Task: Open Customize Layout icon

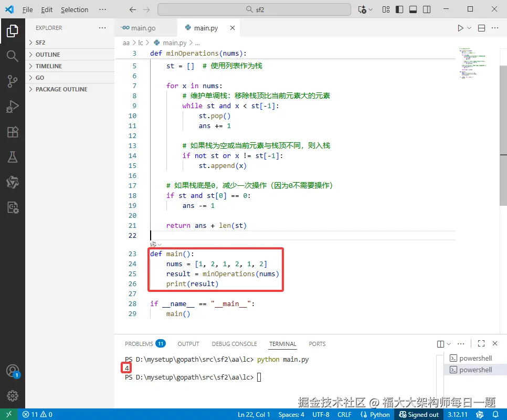Action: click(x=386, y=9)
